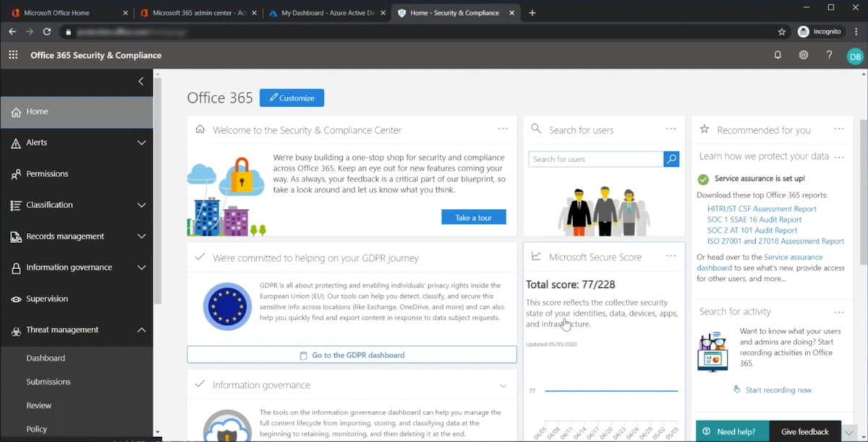The width and height of the screenshot is (868, 442).
Task: Click Start recording now link
Action: pyautogui.click(x=778, y=390)
